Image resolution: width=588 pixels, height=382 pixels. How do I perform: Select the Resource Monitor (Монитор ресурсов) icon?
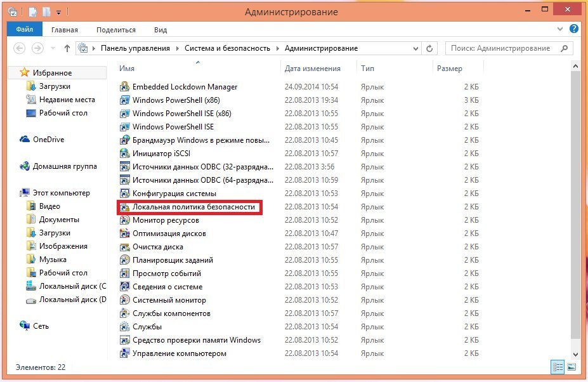click(125, 220)
